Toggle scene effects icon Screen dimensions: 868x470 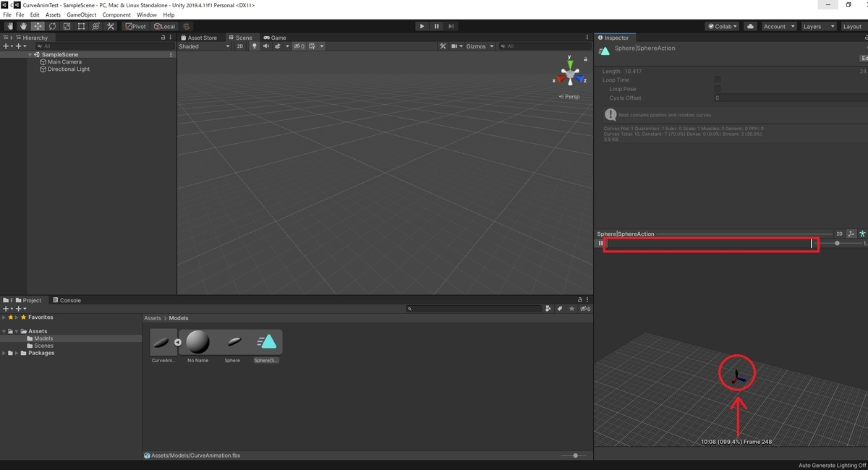click(x=277, y=46)
